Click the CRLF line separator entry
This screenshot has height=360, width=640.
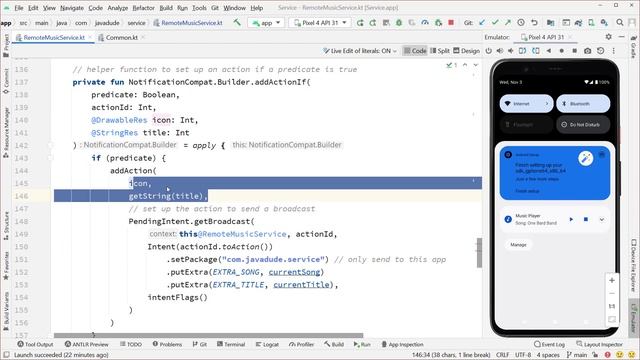click(x=502, y=355)
